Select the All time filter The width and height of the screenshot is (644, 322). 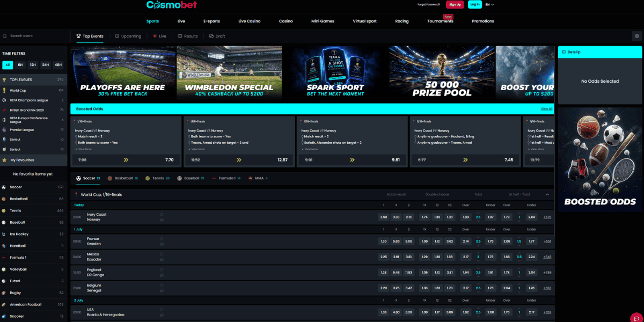8,65
